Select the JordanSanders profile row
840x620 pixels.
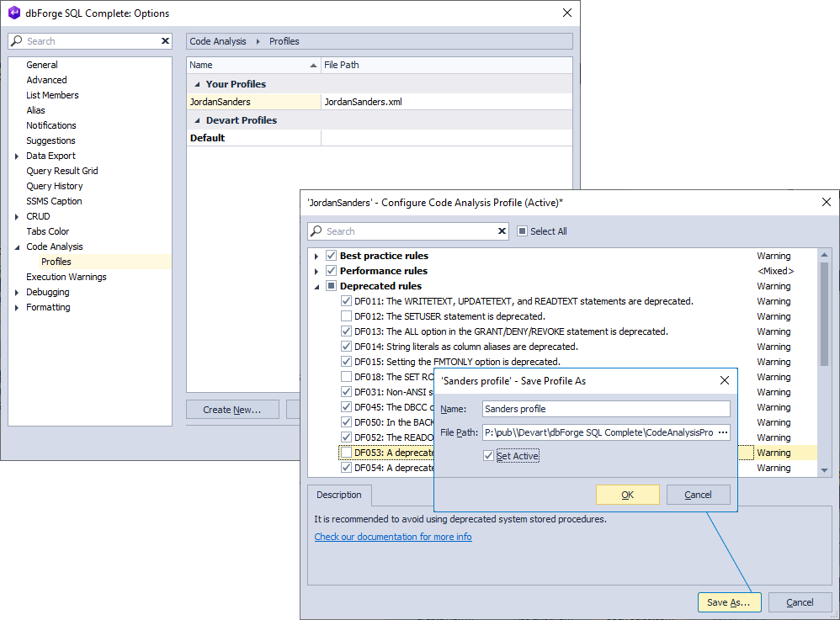[380, 102]
